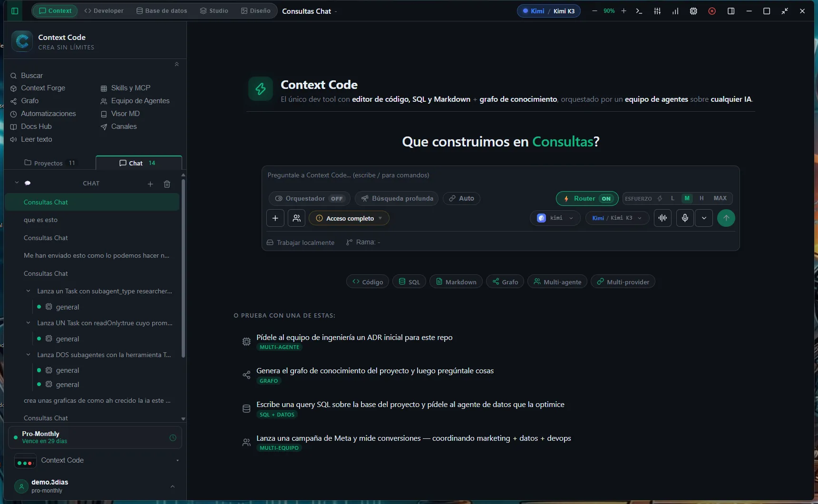This screenshot has width=818, height=504.
Task: Delete chats with the trash icon
Action: click(x=167, y=184)
